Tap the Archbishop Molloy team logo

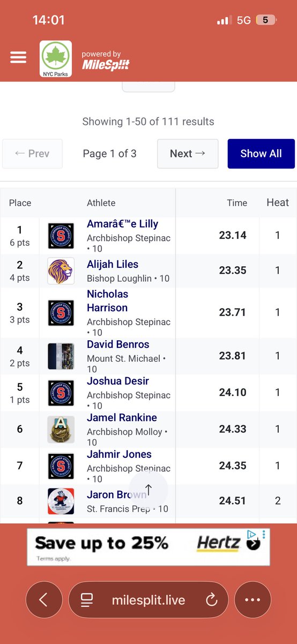click(61, 429)
